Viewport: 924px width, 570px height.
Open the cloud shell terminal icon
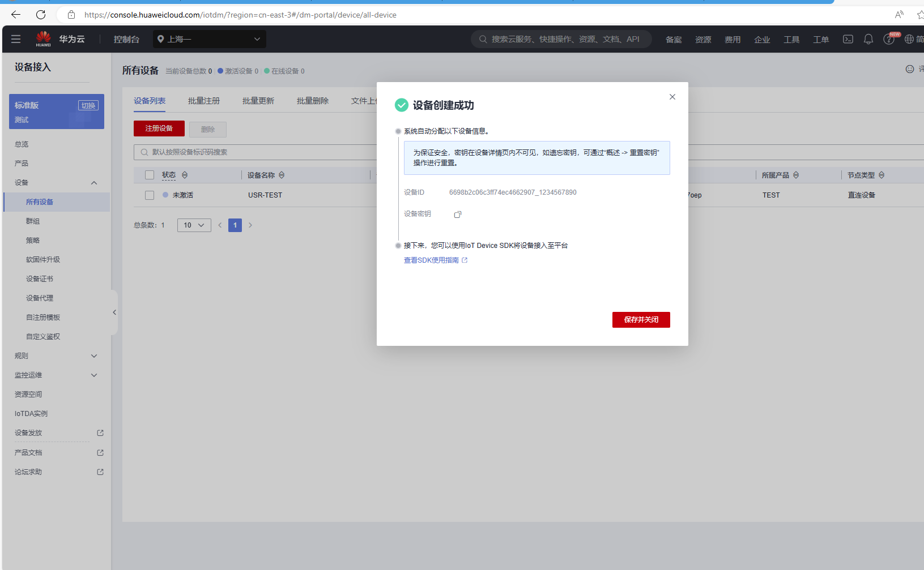848,39
